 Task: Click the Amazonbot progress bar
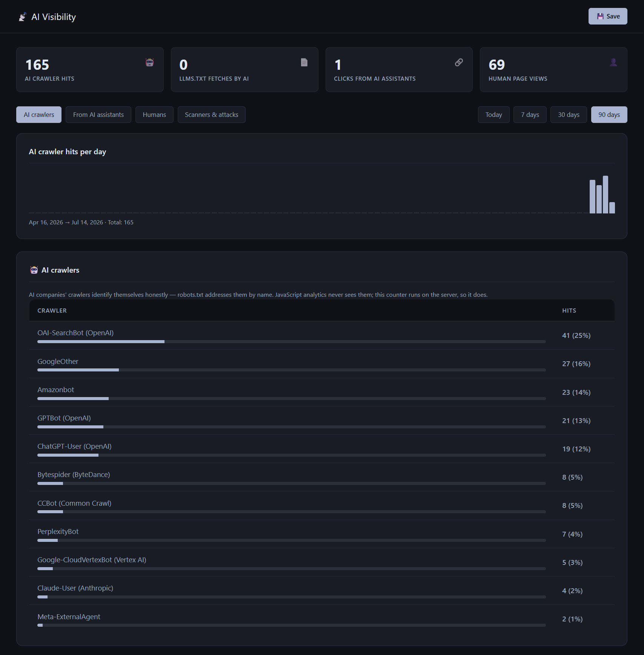[292, 399]
